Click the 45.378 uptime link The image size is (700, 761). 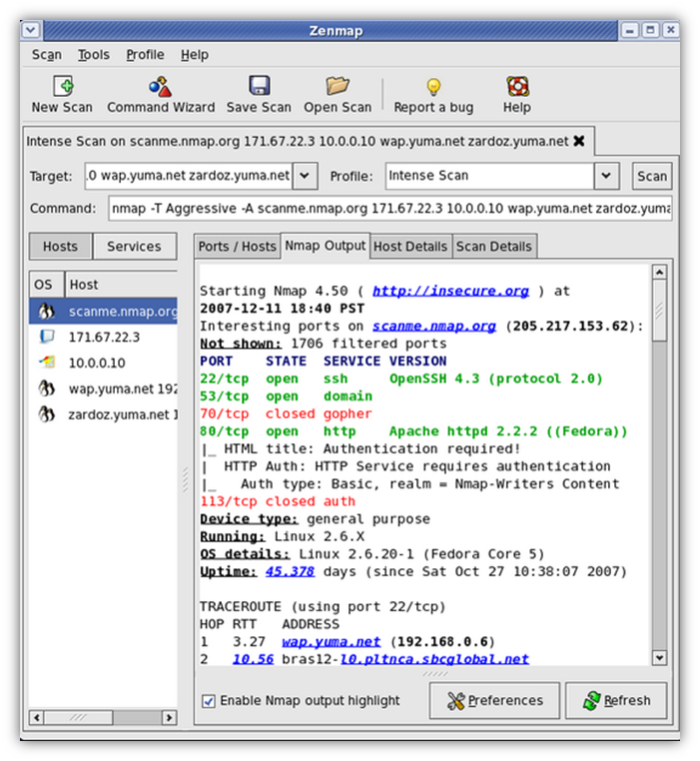[290, 571]
